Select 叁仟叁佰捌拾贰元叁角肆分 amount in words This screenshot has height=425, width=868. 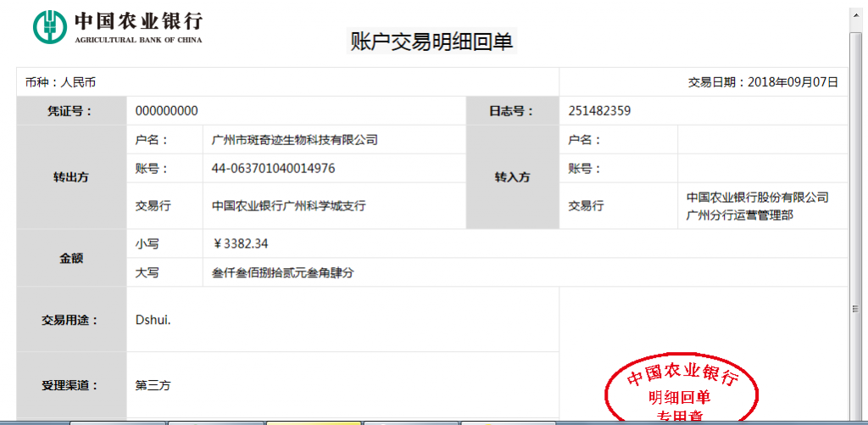(283, 272)
